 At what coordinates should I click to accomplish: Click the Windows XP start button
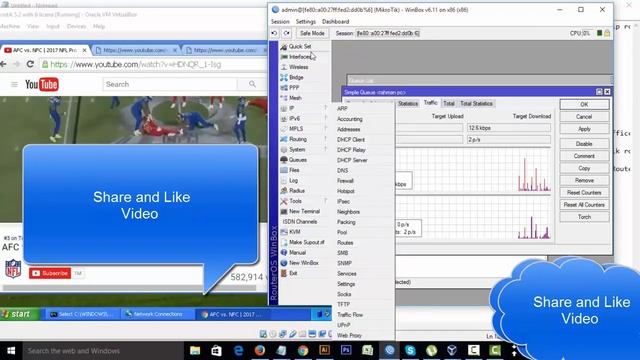[19, 314]
